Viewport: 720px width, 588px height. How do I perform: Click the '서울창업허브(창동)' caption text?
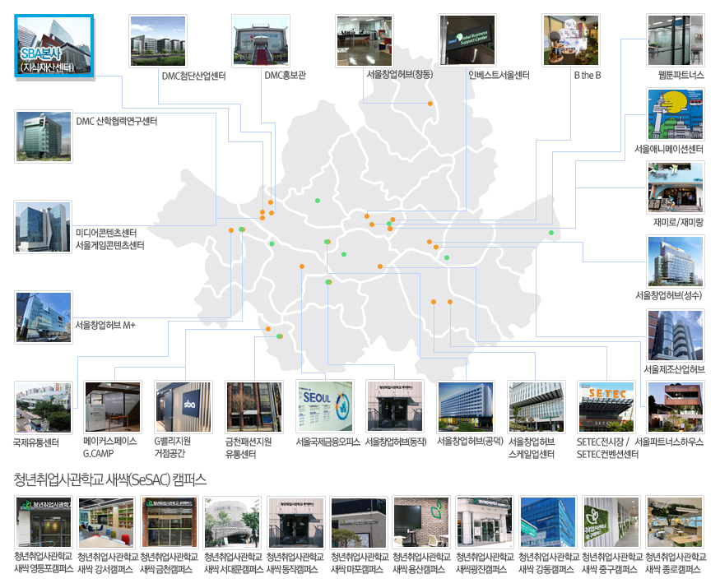point(399,74)
